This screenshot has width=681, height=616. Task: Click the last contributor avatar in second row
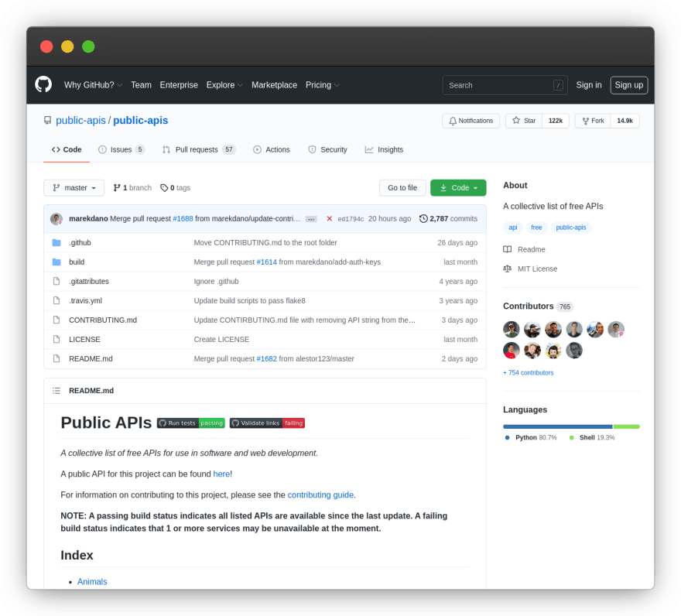coord(574,350)
